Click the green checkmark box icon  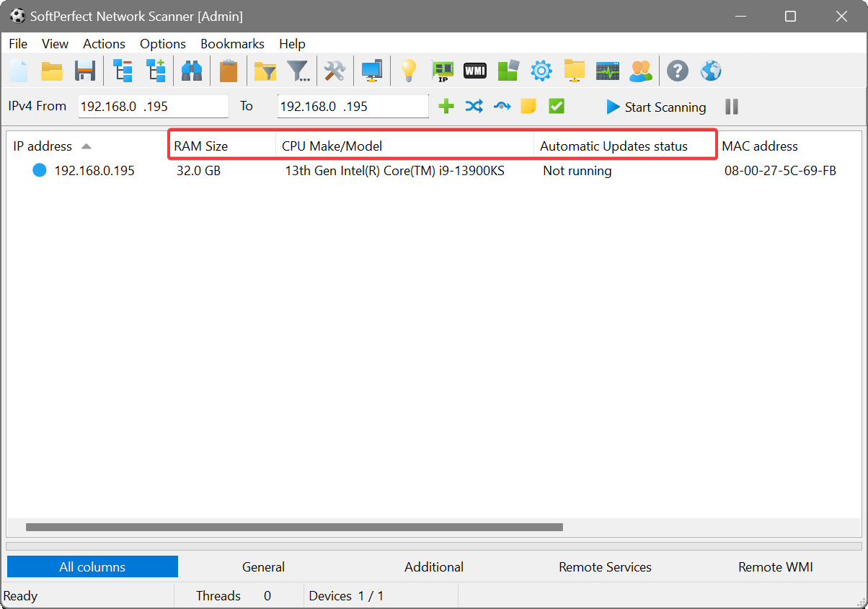[556, 107]
